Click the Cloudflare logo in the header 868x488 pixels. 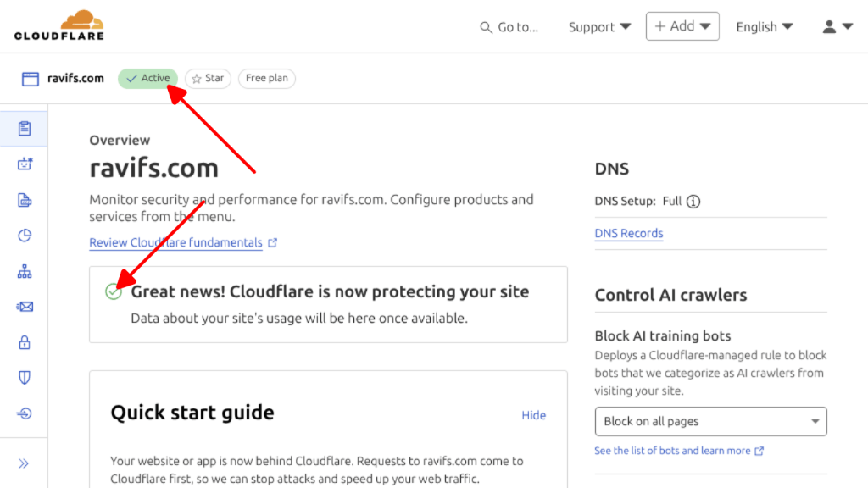tap(58, 25)
